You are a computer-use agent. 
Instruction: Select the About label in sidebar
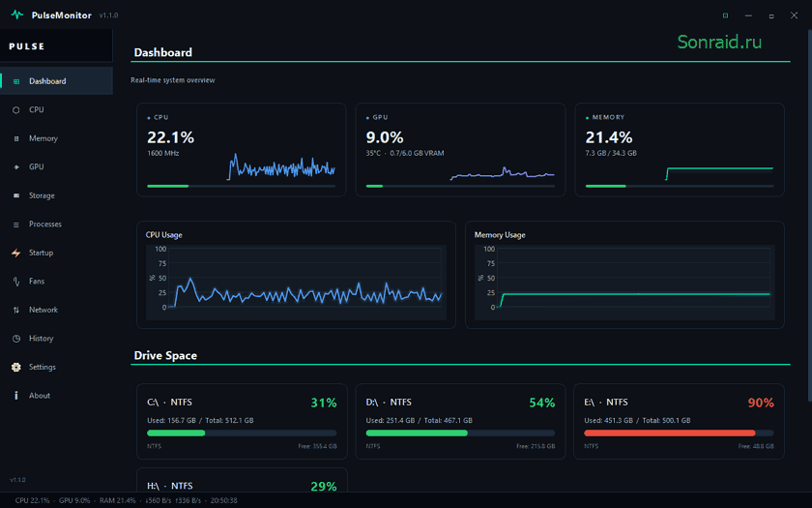point(40,396)
